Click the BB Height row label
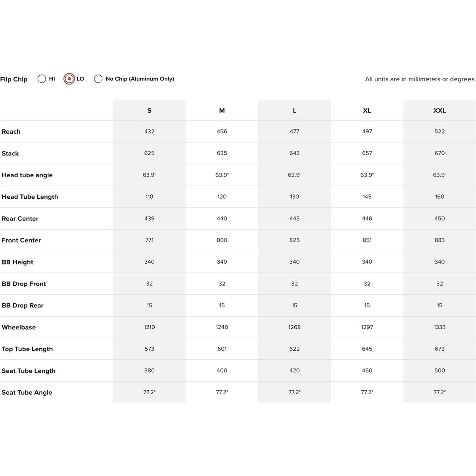The image size is (476, 476). click(17, 262)
